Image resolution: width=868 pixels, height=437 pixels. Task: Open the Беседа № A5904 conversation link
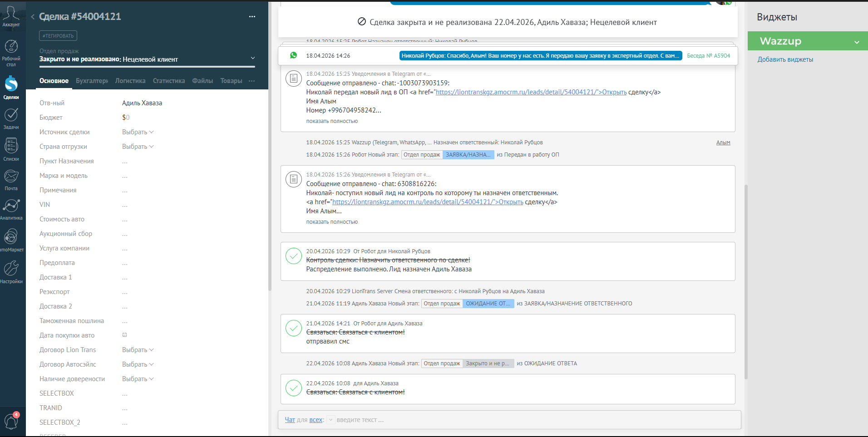point(708,56)
